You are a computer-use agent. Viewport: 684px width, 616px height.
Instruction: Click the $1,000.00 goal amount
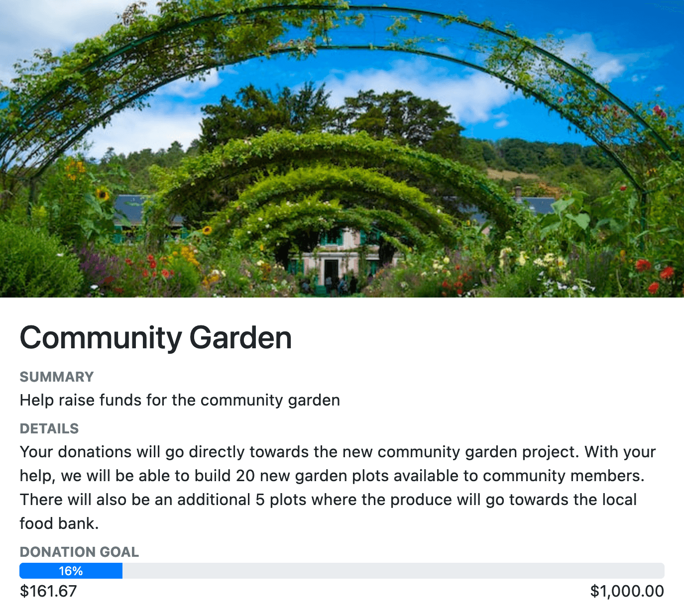627,591
